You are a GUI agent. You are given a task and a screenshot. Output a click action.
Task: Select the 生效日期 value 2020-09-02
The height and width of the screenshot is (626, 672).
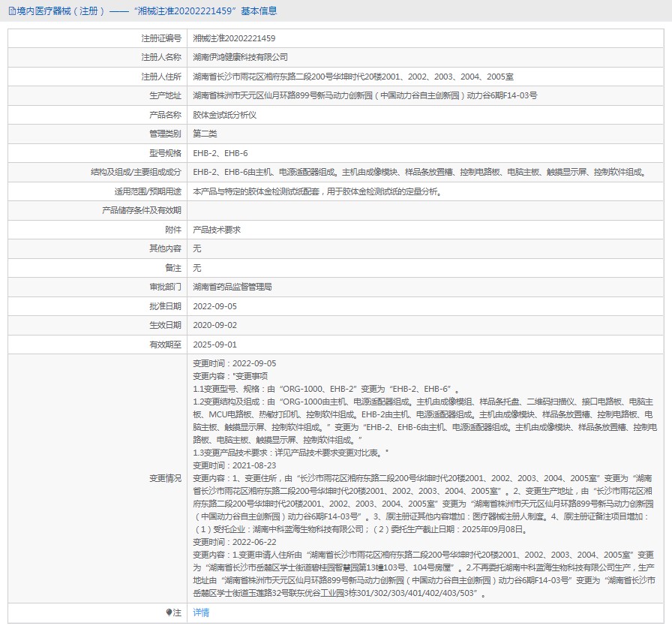(x=214, y=325)
